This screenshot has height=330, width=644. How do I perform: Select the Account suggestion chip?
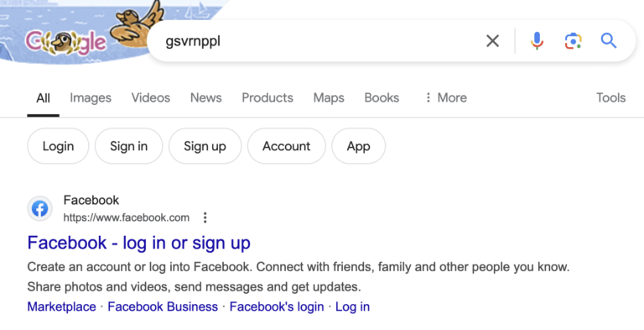click(286, 146)
